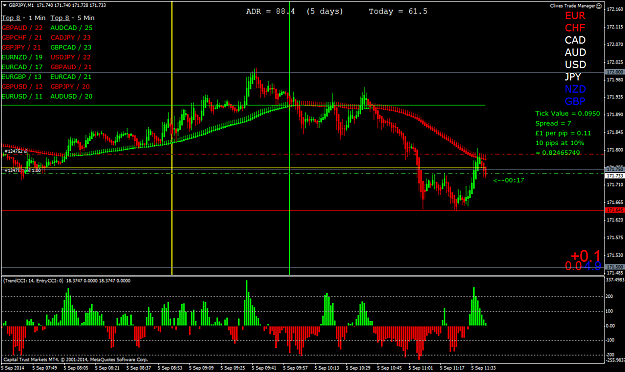Select the 'EURNZD / 19' entry
This screenshot has height=372, width=625.
point(22,57)
